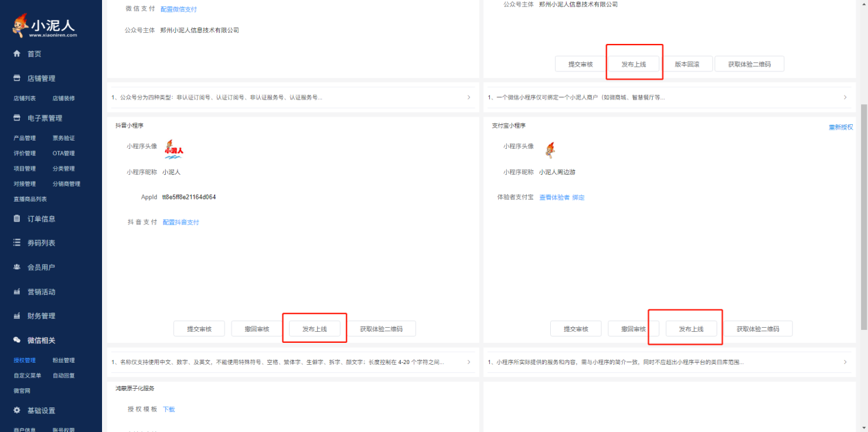Go to 自定义菜单 in the sidebar
The height and width of the screenshot is (432, 868).
(27, 375)
